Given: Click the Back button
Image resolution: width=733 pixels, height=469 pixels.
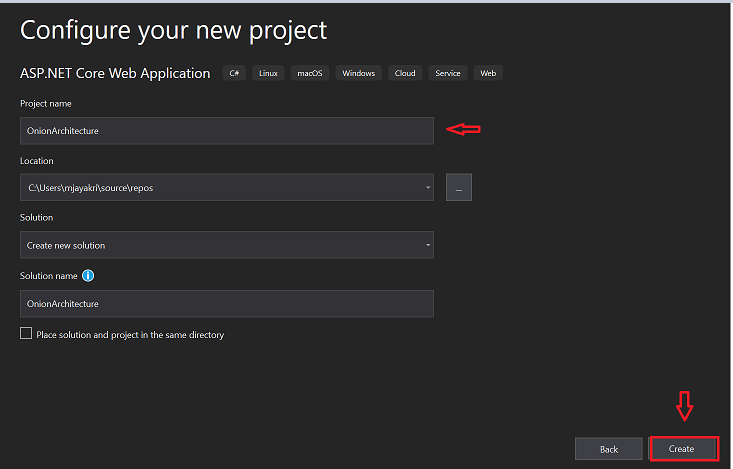Looking at the screenshot, I should (x=609, y=449).
